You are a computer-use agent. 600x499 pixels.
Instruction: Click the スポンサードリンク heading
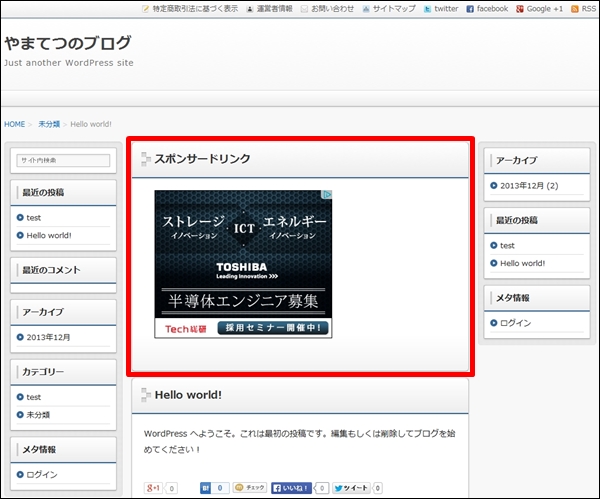click(202, 158)
